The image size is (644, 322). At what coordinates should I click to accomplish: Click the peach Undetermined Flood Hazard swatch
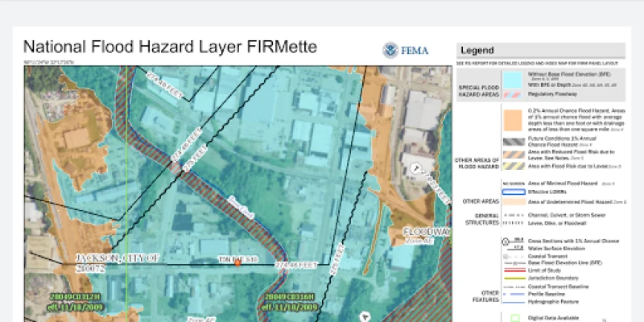(514, 202)
